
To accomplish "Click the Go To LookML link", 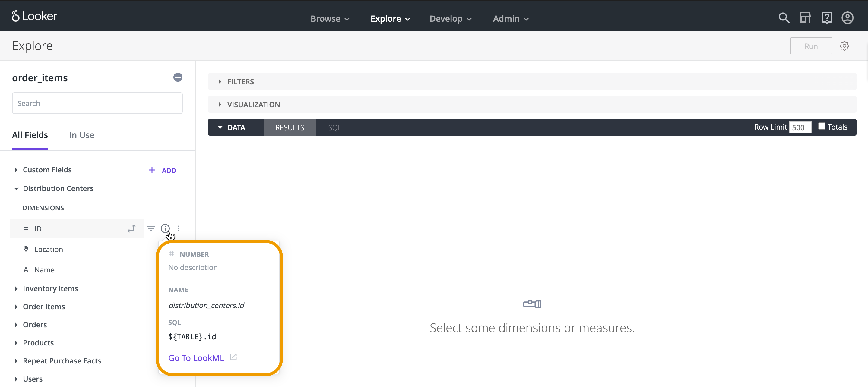I will (196, 358).
